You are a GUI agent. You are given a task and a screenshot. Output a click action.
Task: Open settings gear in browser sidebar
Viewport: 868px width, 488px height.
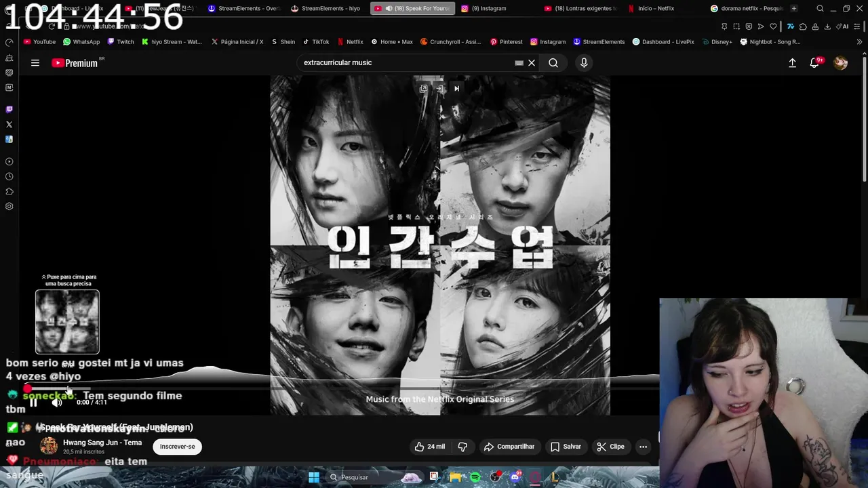[9, 207]
